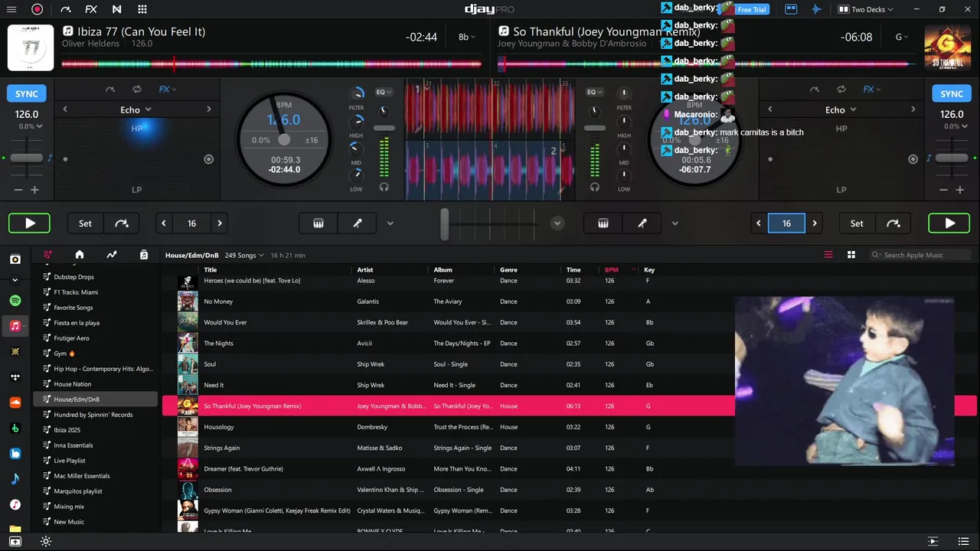Open the piano keys pad on left deck
980x551 pixels.
click(x=318, y=223)
